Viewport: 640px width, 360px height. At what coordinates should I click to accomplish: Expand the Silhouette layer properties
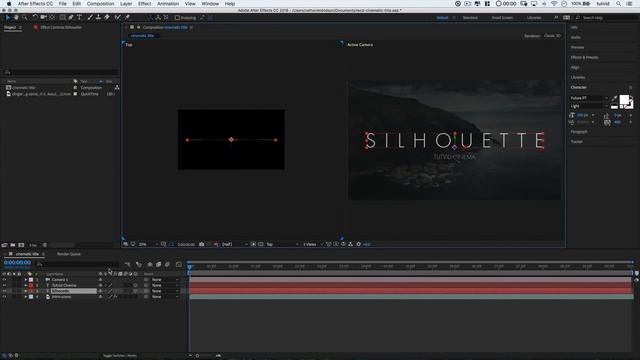pos(26,291)
